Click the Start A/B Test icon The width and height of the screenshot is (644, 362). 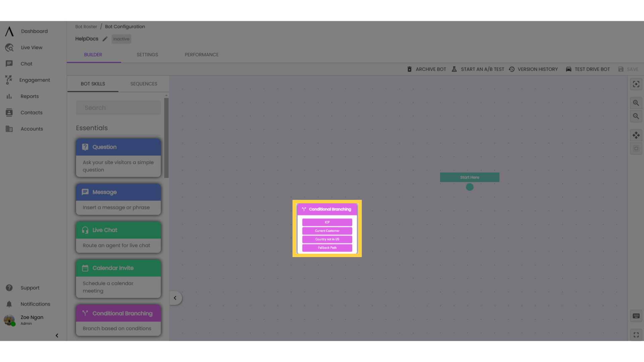tap(454, 69)
